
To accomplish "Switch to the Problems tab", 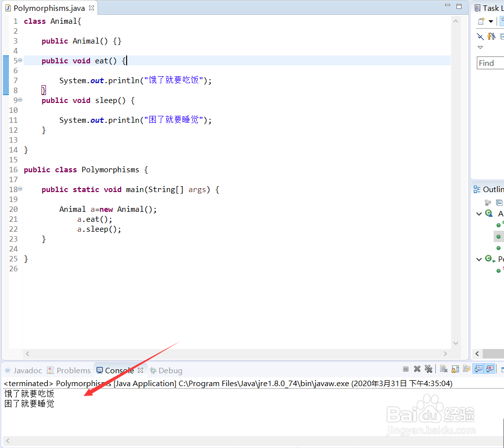I will tap(69, 370).
